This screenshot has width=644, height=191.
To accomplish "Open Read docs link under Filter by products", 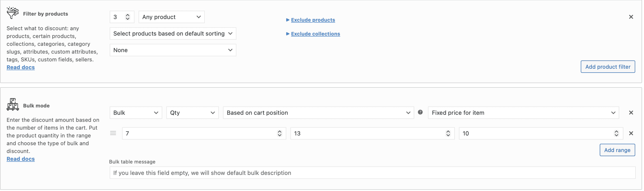I will 20,67.
